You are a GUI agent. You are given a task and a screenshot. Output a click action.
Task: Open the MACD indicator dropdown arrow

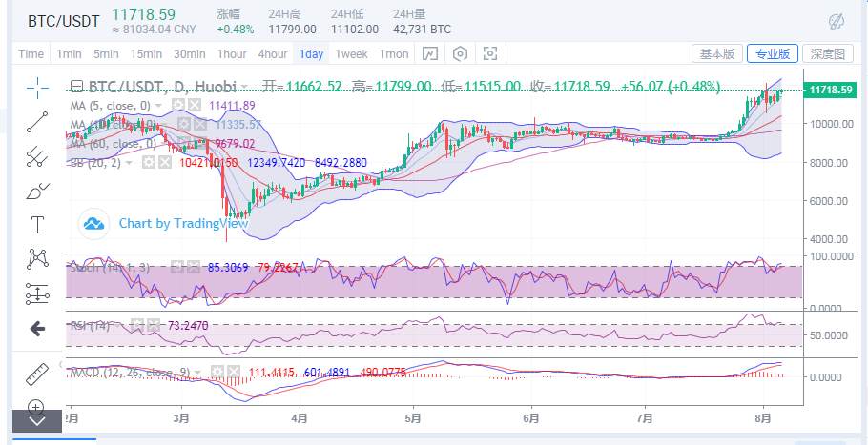(197, 373)
